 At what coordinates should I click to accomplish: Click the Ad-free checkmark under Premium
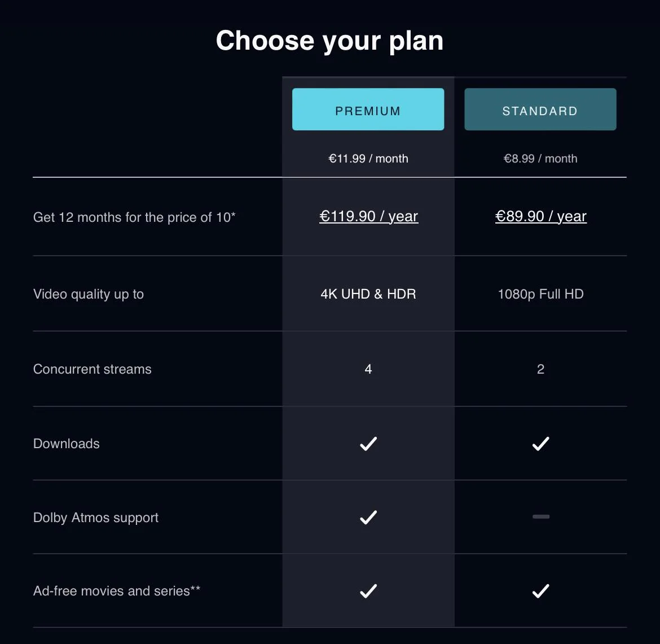tap(368, 591)
